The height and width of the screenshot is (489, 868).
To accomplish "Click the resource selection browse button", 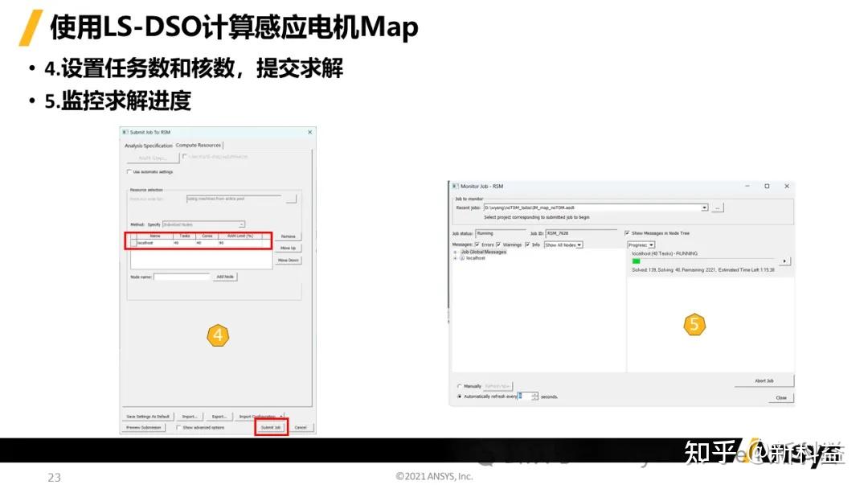I will 291,199.
